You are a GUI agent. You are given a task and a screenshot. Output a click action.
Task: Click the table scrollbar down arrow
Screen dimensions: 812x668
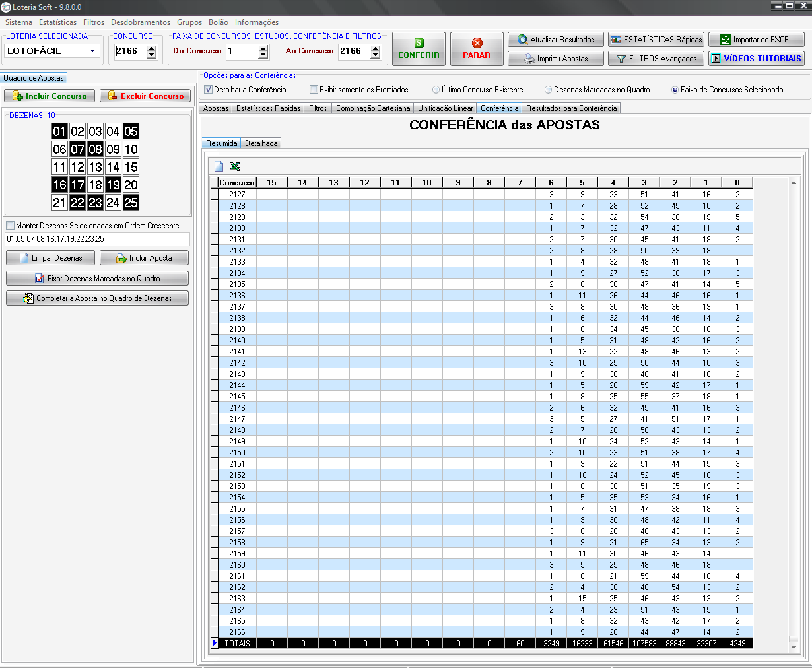point(794,648)
